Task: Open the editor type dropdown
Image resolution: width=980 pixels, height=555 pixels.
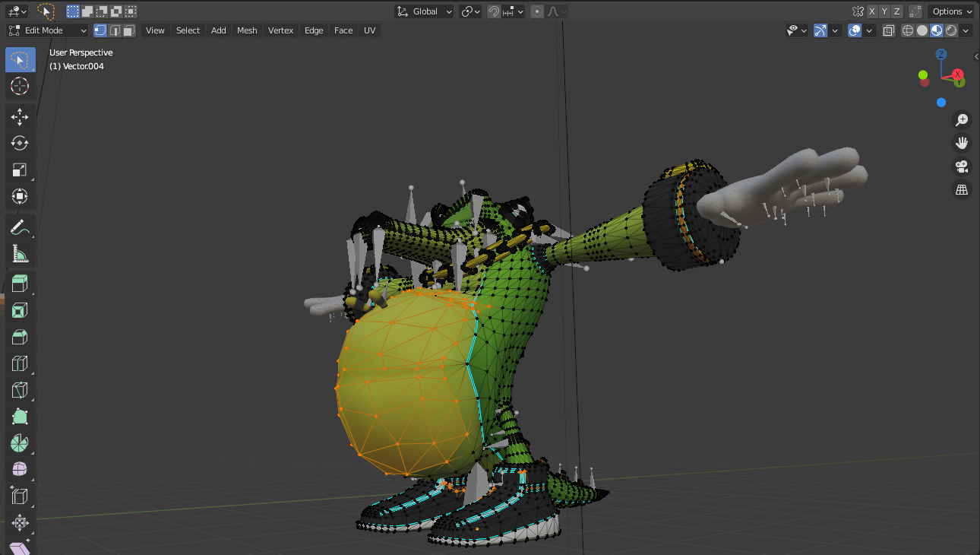Action: coord(17,11)
